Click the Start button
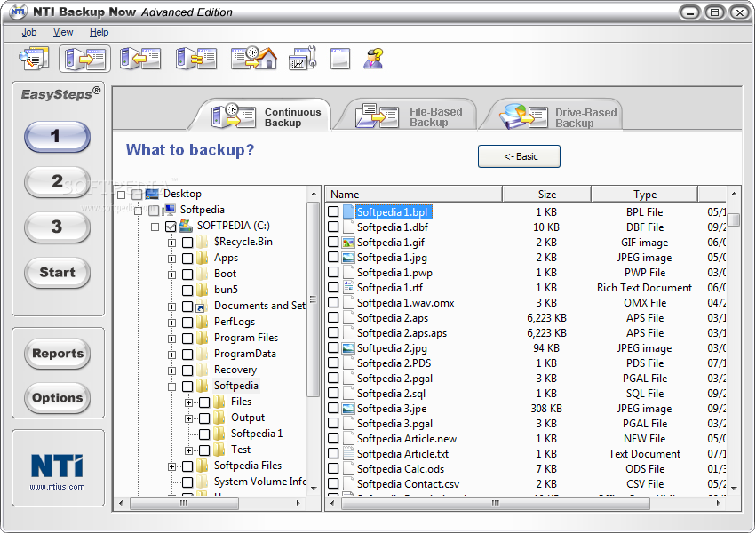The width and height of the screenshot is (756, 534). (x=57, y=272)
